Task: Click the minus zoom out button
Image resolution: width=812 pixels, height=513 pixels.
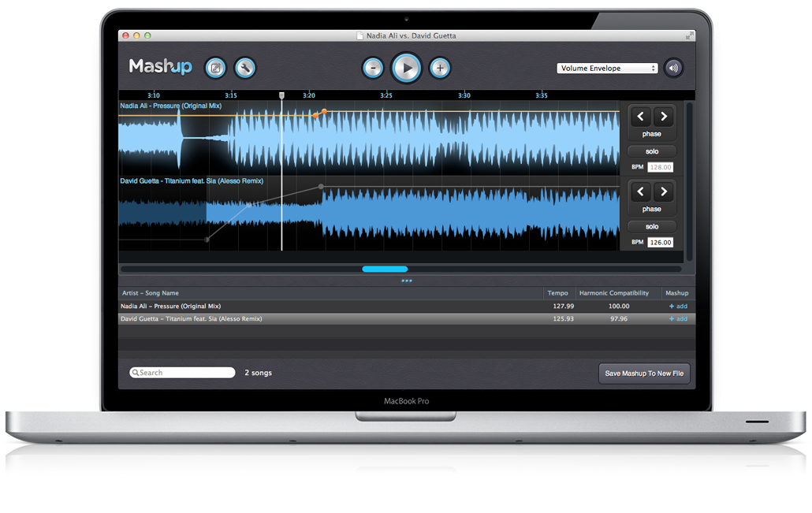Action: tap(373, 68)
